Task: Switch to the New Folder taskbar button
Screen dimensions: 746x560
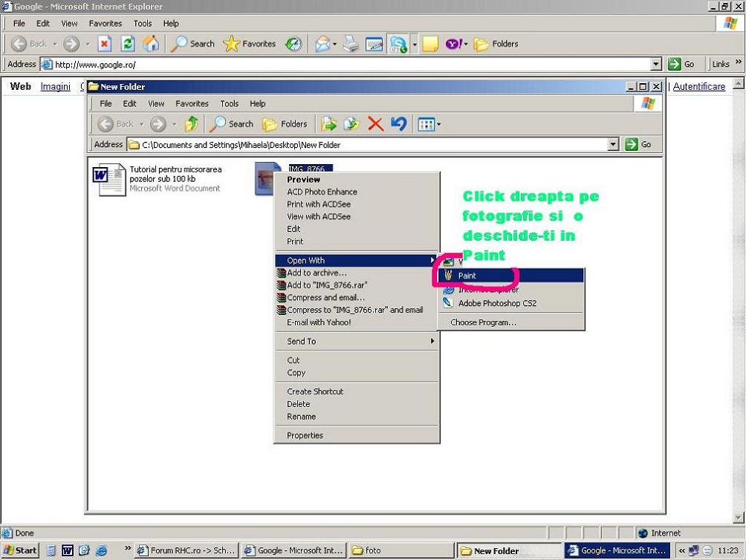Action: pyautogui.click(x=510, y=550)
